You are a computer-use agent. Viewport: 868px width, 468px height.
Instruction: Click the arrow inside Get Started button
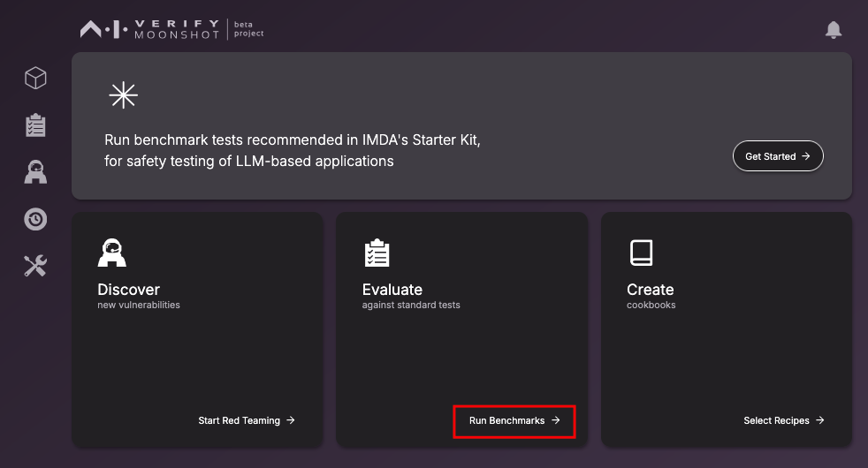pyautogui.click(x=806, y=156)
